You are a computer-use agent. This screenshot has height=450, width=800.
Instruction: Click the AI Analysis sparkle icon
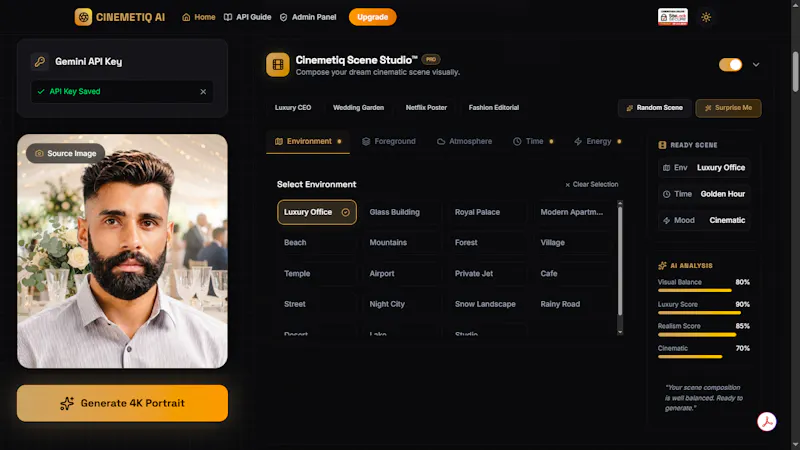tap(662, 266)
